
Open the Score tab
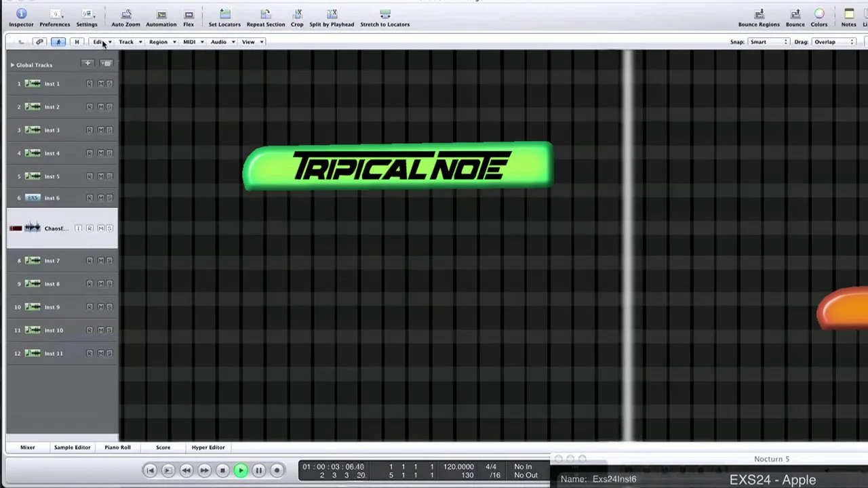point(163,447)
